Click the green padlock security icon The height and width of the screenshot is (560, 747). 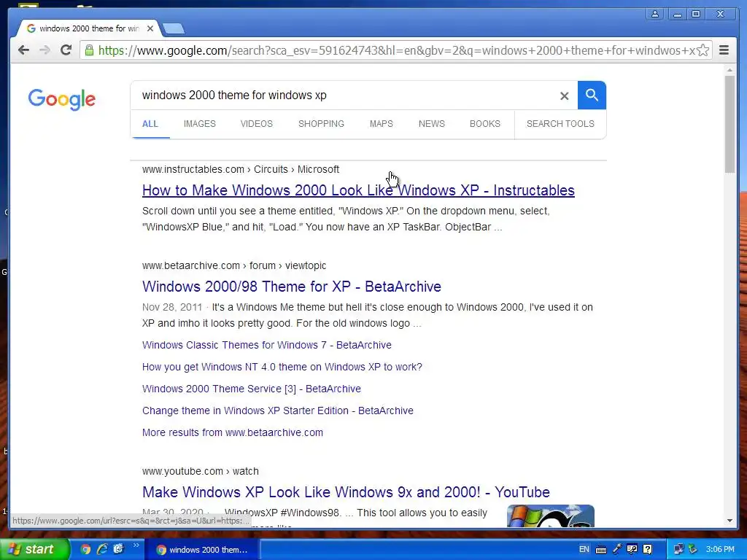click(x=89, y=50)
